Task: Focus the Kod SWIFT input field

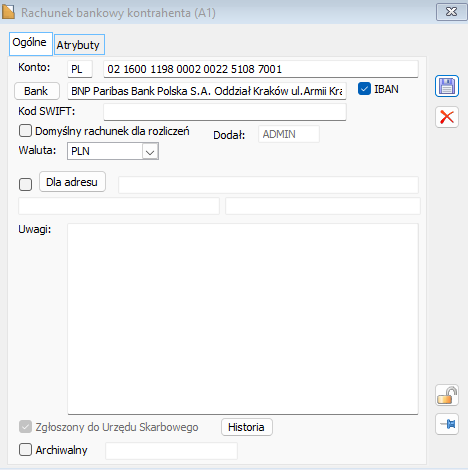Action: click(225, 112)
